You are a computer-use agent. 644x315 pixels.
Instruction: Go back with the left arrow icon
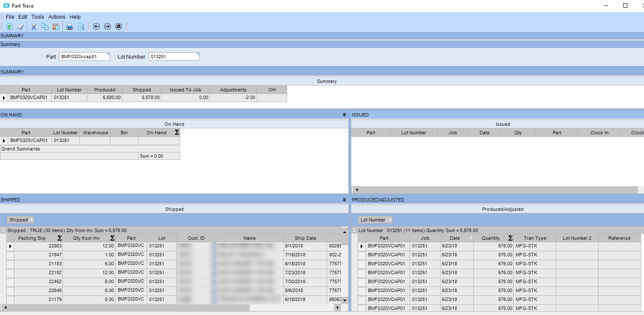[96, 26]
